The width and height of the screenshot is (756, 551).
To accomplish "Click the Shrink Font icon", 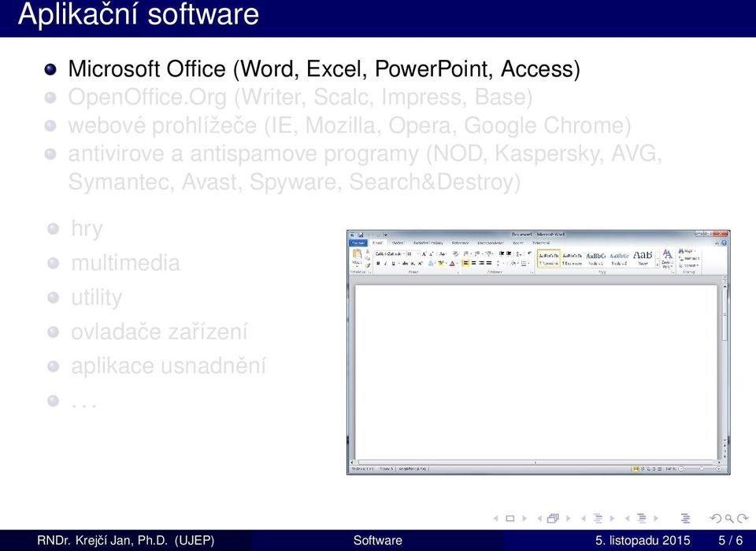I will (431, 253).
